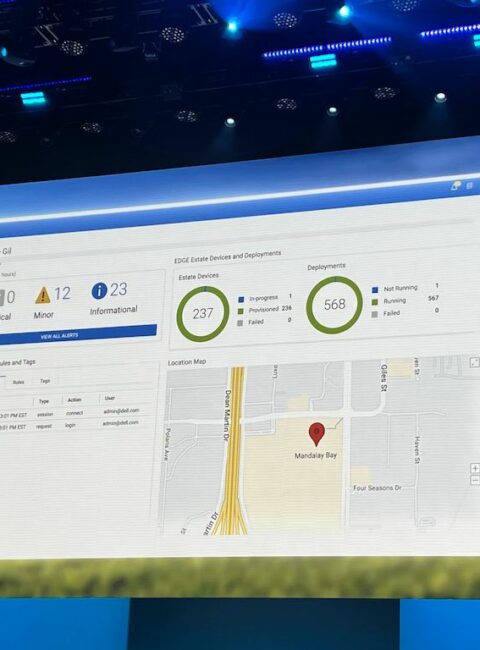
Task: Click the 'connect' action cell
Action: pyautogui.click(x=75, y=413)
